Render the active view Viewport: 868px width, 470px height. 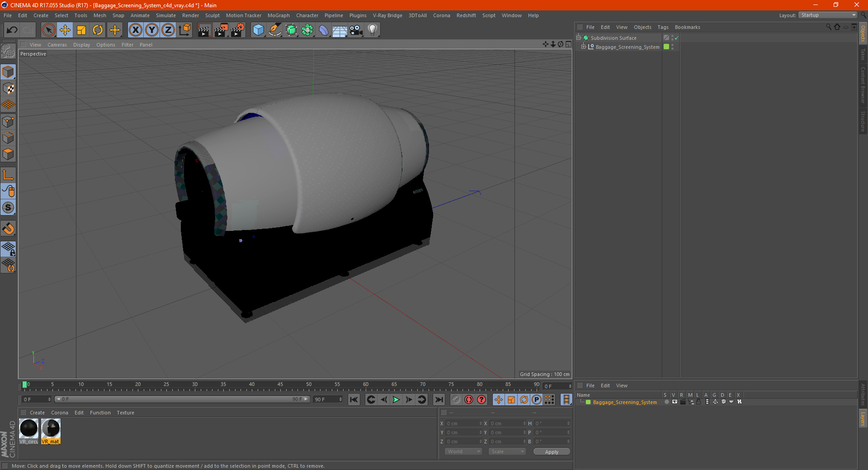[204, 30]
